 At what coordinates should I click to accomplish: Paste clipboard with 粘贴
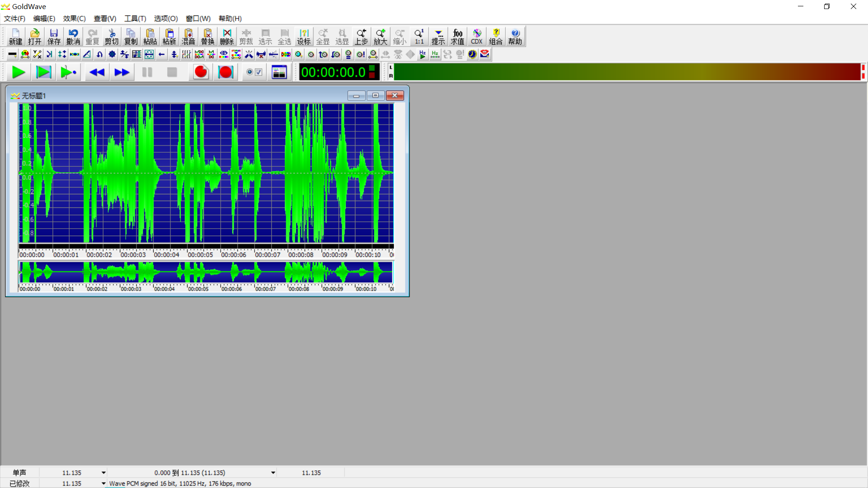pos(150,37)
